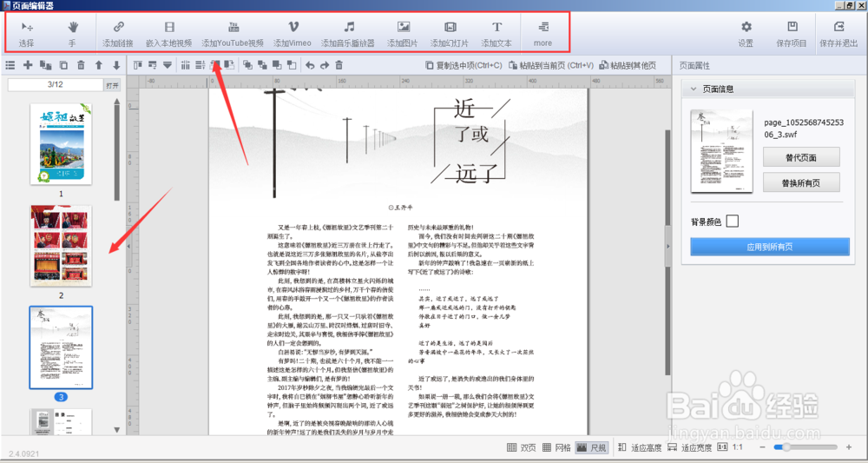Collapse the 页面信息 section
Screen dimensions: 868x463
[694, 89]
